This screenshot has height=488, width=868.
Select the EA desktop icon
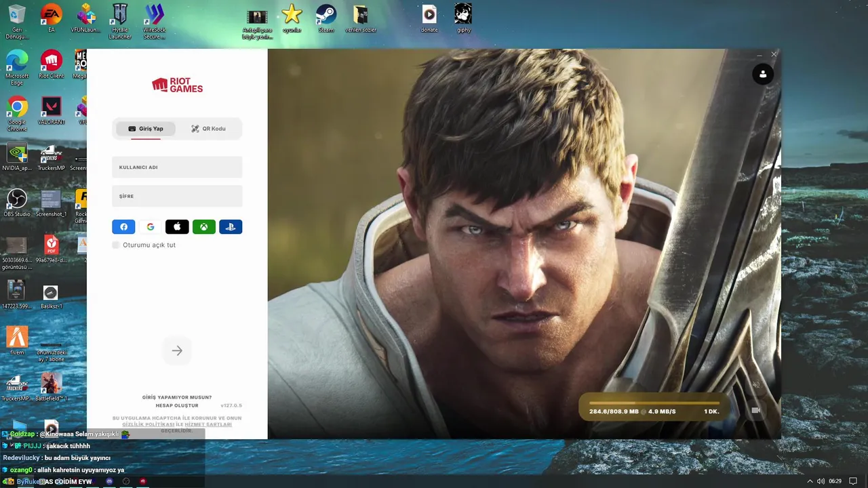pos(51,18)
